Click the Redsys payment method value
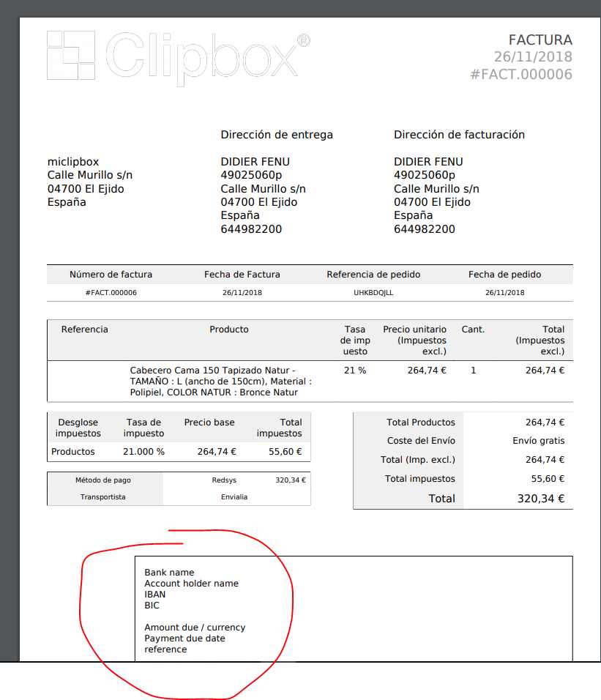 [x=224, y=480]
